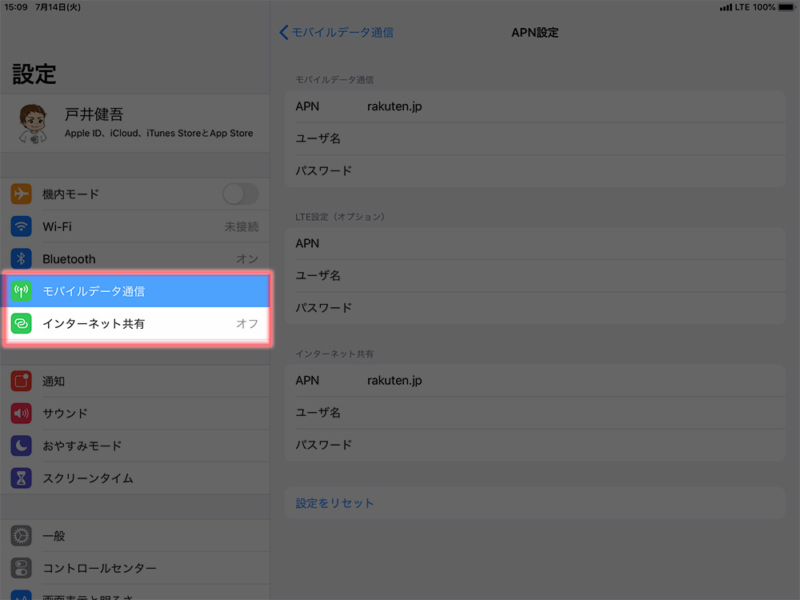Tap the 設定 title heading
Screen dimensions: 800x600
34,74
